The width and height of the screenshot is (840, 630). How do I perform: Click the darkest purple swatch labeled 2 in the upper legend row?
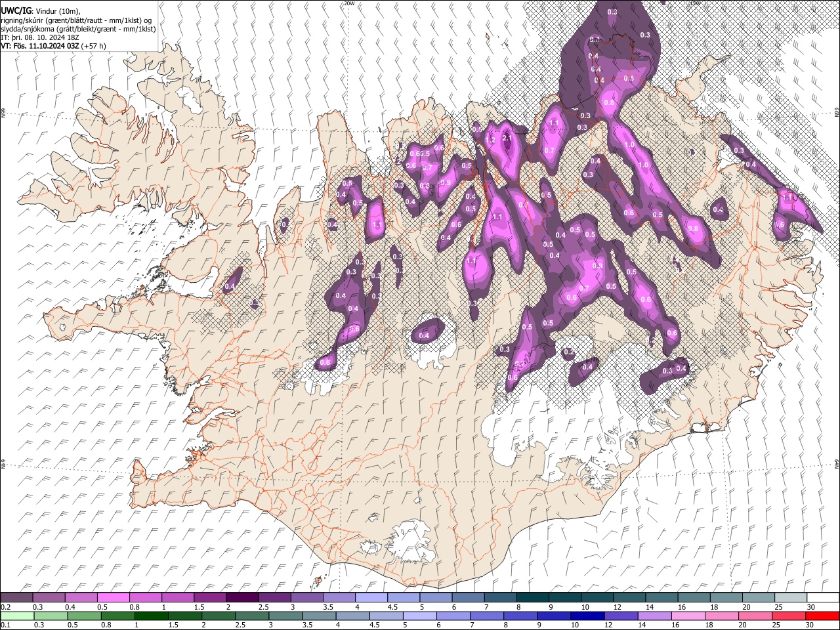click(242, 598)
